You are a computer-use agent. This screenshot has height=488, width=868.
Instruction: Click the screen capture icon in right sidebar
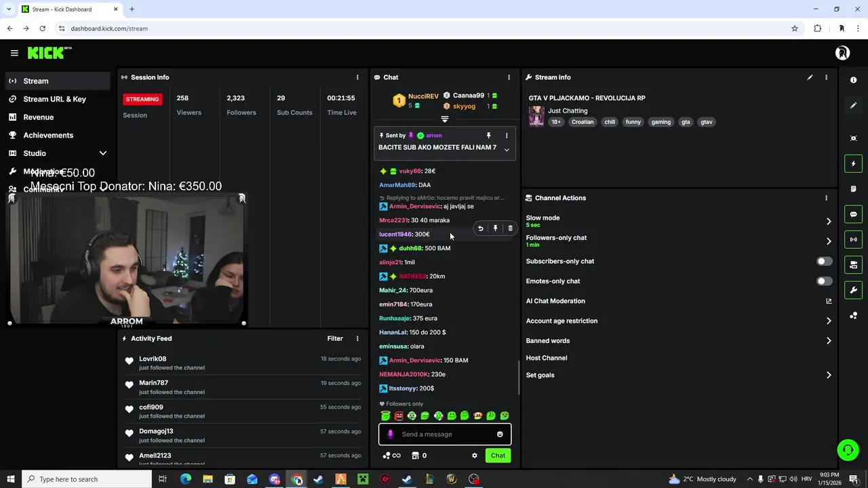(x=853, y=138)
